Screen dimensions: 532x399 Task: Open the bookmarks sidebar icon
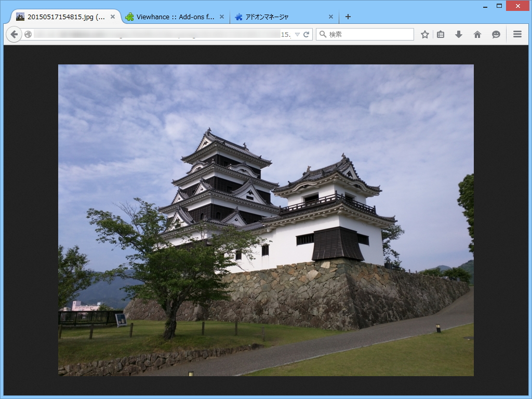coord(441,34)
